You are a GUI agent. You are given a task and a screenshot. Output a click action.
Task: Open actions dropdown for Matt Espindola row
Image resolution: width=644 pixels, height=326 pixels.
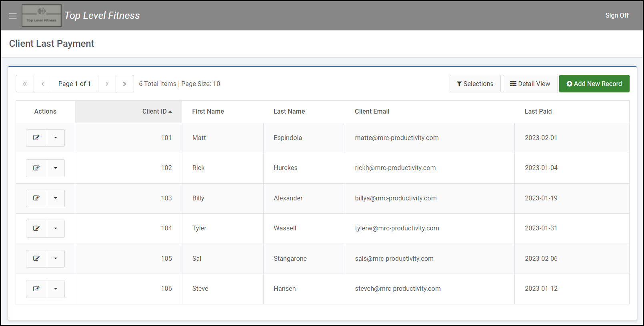pos(56,138)
